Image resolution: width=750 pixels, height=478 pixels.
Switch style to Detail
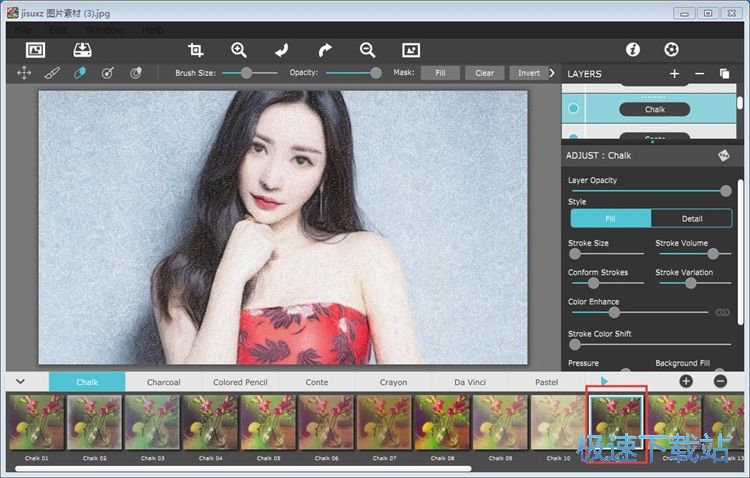pos(691,218)
